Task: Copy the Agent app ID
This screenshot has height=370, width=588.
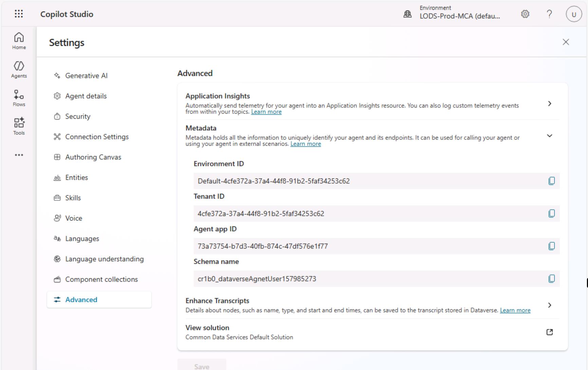Action: (x=551, y=246)
